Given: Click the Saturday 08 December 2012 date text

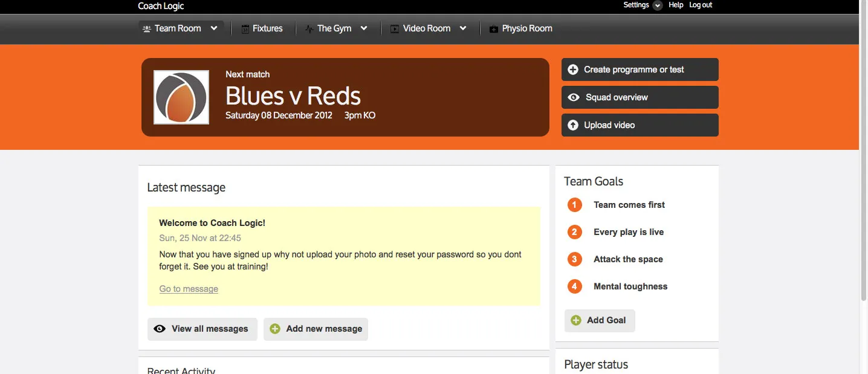Looking at the screenshot, I should (279, 115).
